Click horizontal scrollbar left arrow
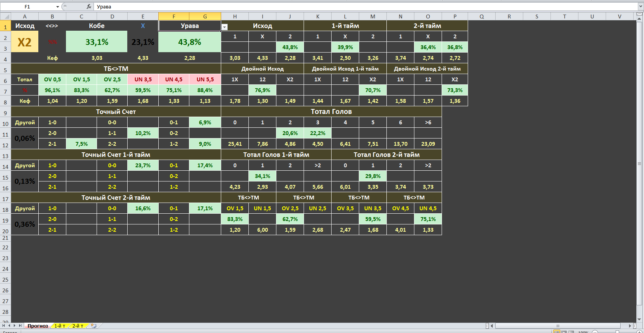 click(x=492, y=326)
